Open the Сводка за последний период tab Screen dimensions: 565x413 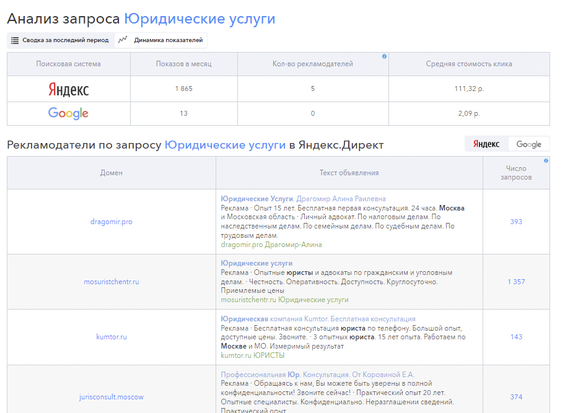tap(60, 40)
